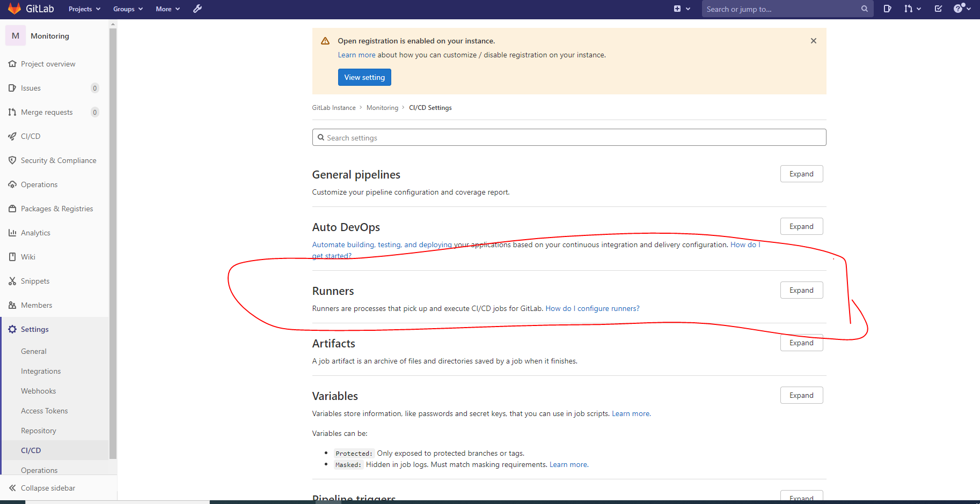Click the Settings gear icon in sidebar
Image resolution: width=980 pixels, height=504 pixels.
(12, 329)
